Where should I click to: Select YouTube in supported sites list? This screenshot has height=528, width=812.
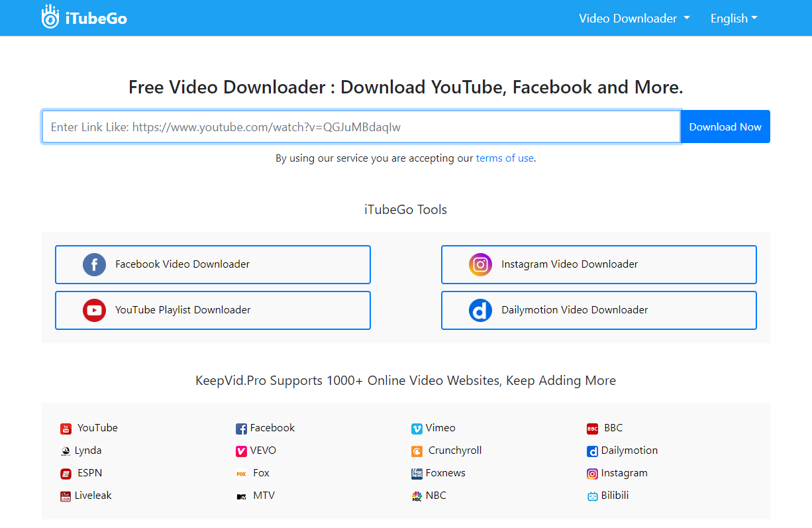(x=97, y=428)
